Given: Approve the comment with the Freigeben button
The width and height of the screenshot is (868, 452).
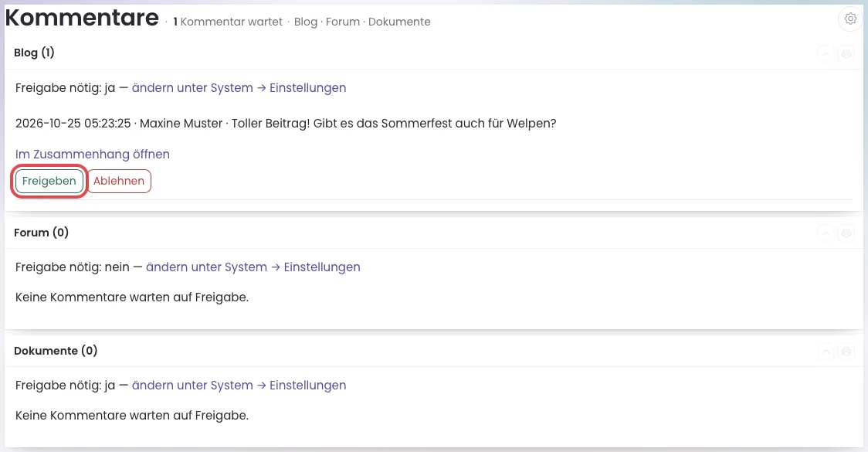Looking at the screenshot, I should tap(49, 181).
